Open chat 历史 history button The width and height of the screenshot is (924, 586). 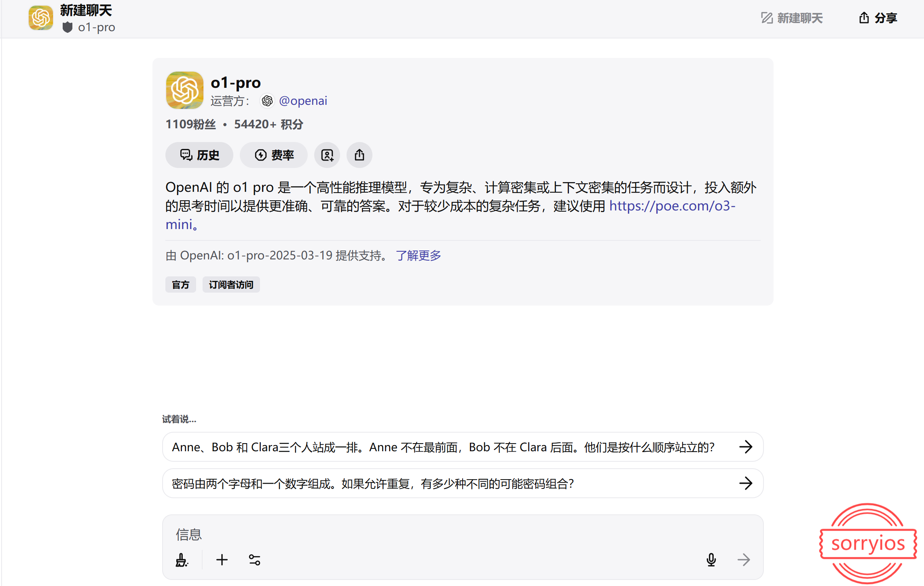point(199,155)
